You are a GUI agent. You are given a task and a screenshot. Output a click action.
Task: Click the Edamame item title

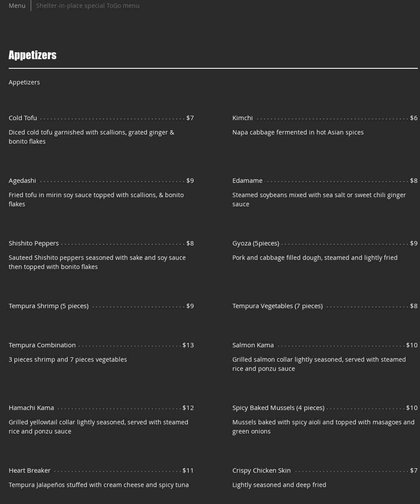[247, 180]
